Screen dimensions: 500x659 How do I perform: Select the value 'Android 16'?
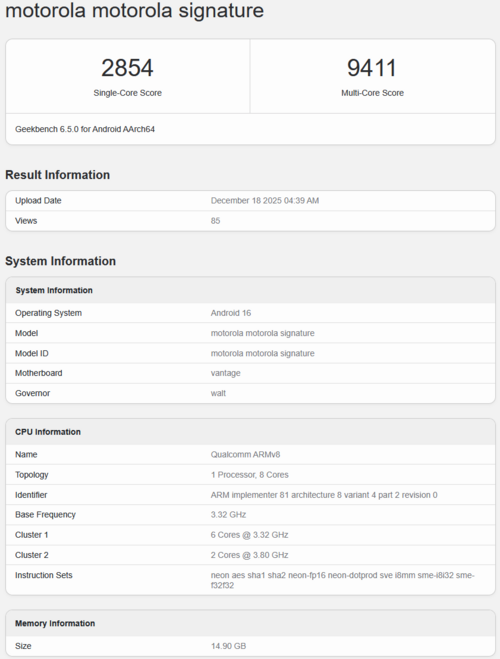pyautogui.click(x=231, y=313)
